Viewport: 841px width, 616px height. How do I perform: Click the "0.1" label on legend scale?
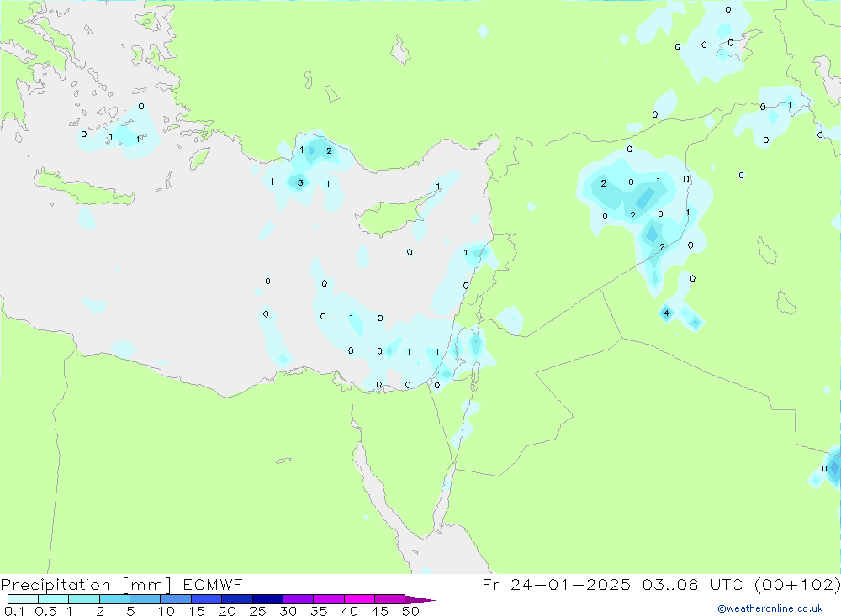pyautogui.click(x=13, y=611)
